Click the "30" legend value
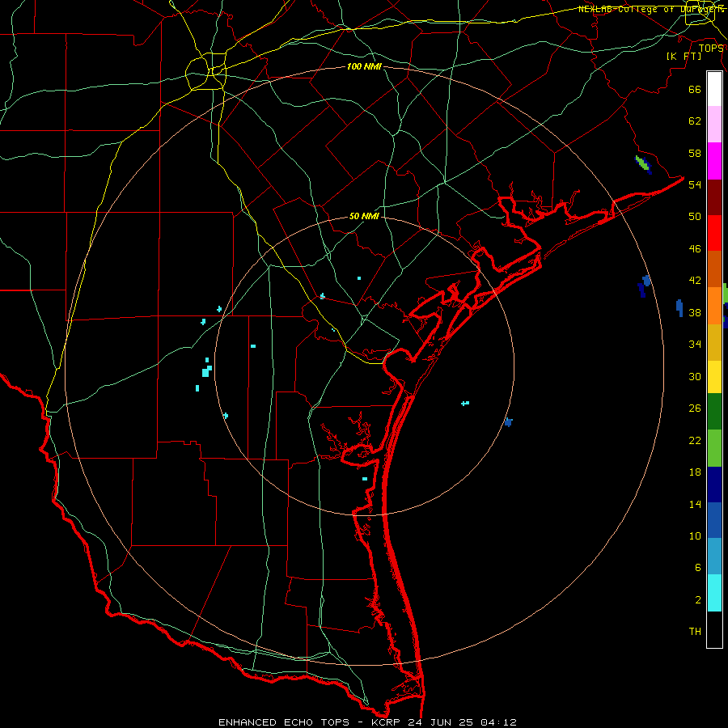The image size is (728, 728). [x=695, y=376]
